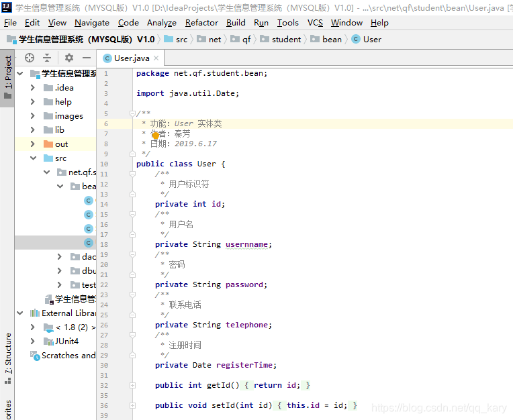The height and width of the screenshot is (420, 513).
Task: Click the User class breadcrumb
Action: tap(367, 40)
